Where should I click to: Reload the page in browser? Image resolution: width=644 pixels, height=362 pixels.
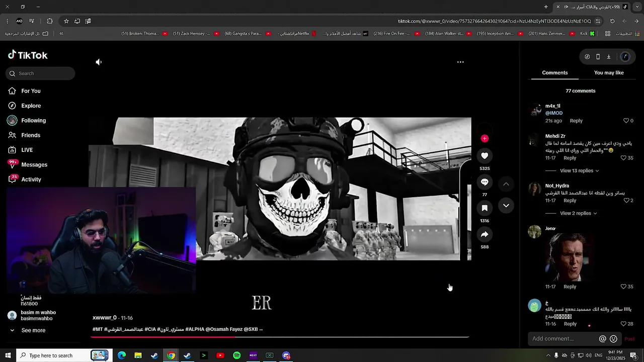(612, 21)
